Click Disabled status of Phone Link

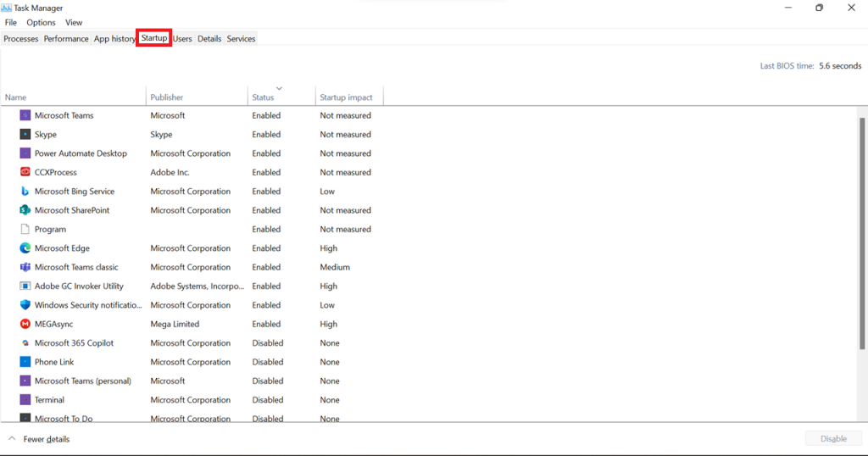pos(268,362)
